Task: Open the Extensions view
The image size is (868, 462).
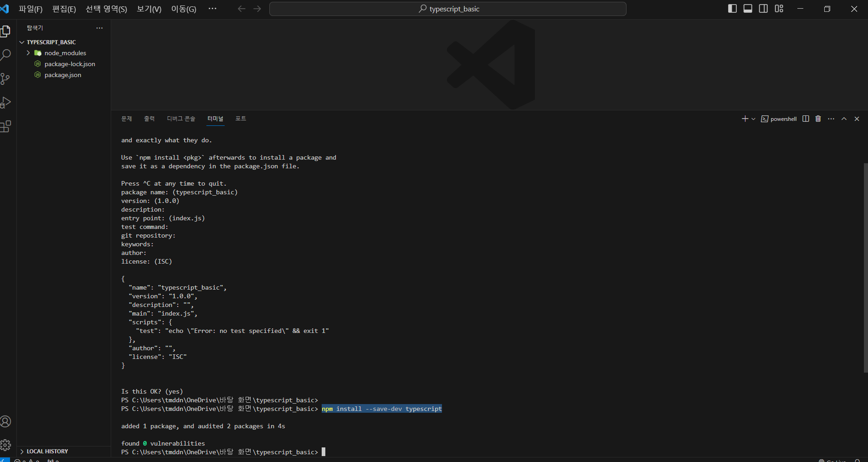Action: click(5, 126)
